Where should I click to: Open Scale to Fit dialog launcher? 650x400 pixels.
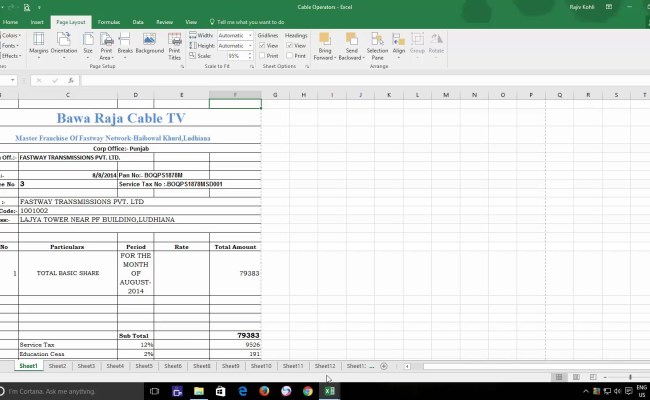[x=252, y=66]
